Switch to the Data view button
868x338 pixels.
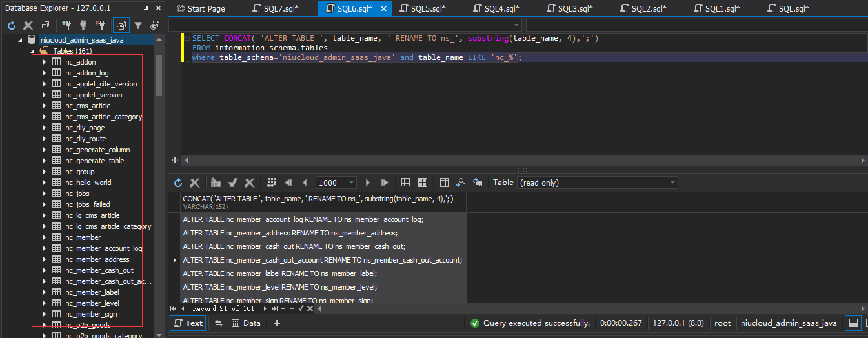coord(246,323)
